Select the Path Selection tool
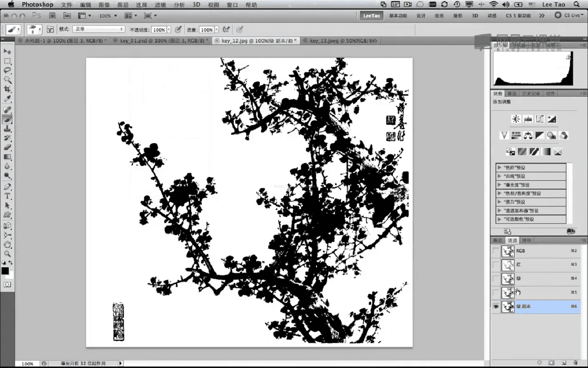This screenshot has width=588, height=368. click(x=7, y=205)
